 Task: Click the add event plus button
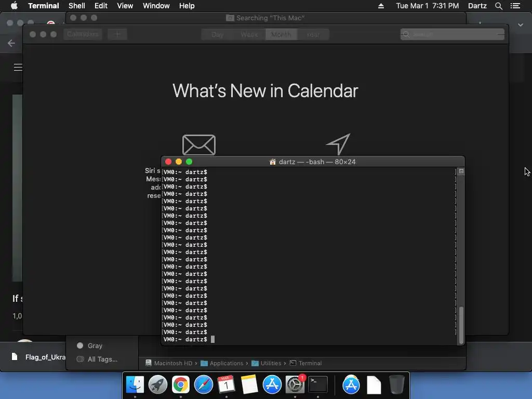click(117, 34)
